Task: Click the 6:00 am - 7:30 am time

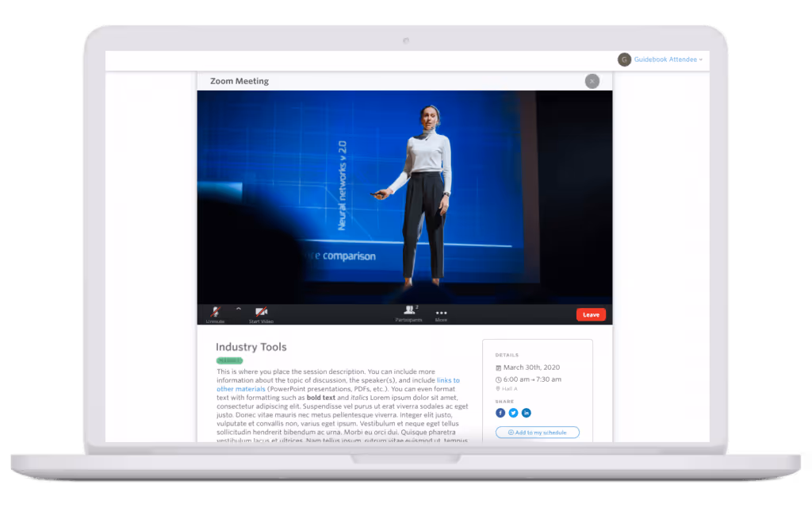Action: [532, 379]
